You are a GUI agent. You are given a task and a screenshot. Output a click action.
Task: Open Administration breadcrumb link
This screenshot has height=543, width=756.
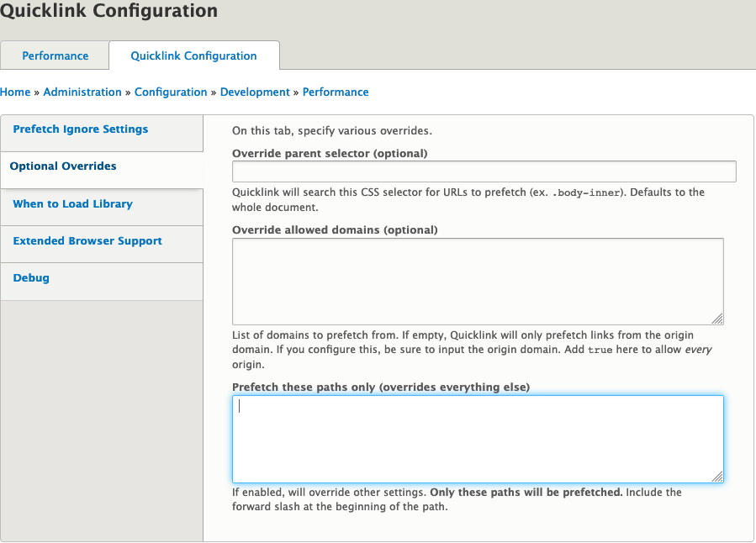82,92
